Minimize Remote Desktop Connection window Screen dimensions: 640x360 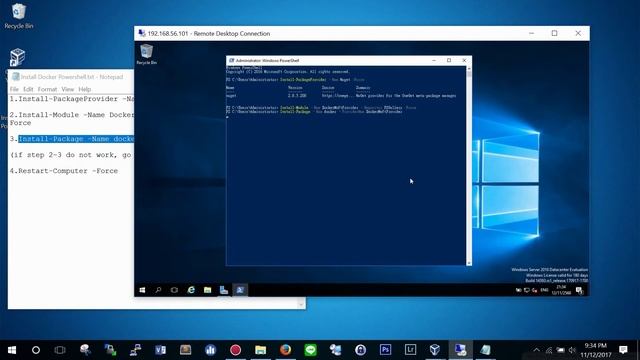pos(531,33)
